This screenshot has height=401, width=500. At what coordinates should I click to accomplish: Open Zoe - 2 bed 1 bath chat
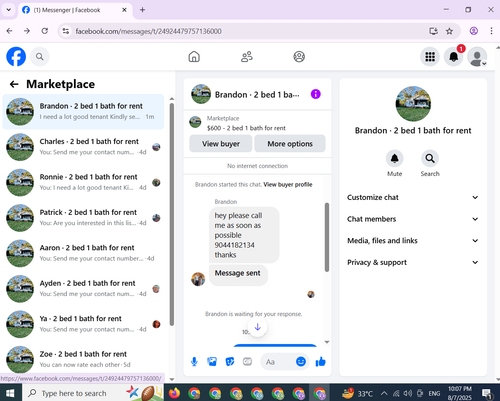point(83,359)
